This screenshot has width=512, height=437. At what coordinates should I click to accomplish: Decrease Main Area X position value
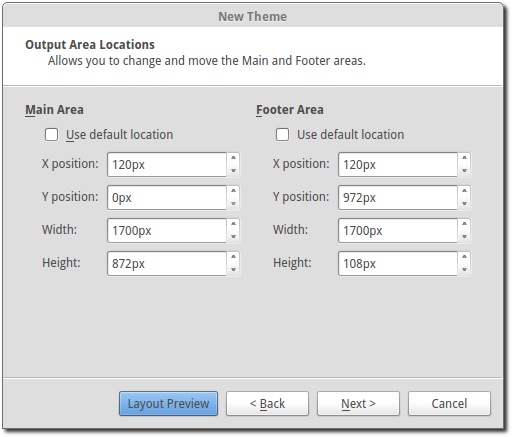[x=233, y=171]
